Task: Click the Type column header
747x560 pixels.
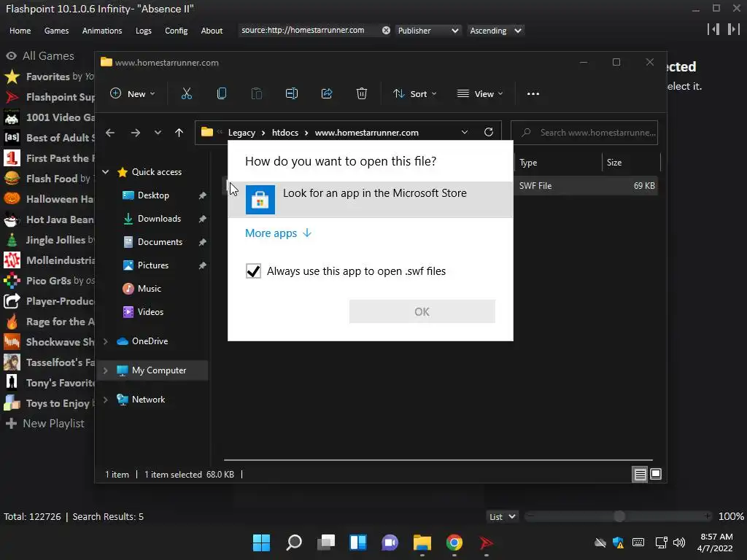Action: tap(558, 163)
